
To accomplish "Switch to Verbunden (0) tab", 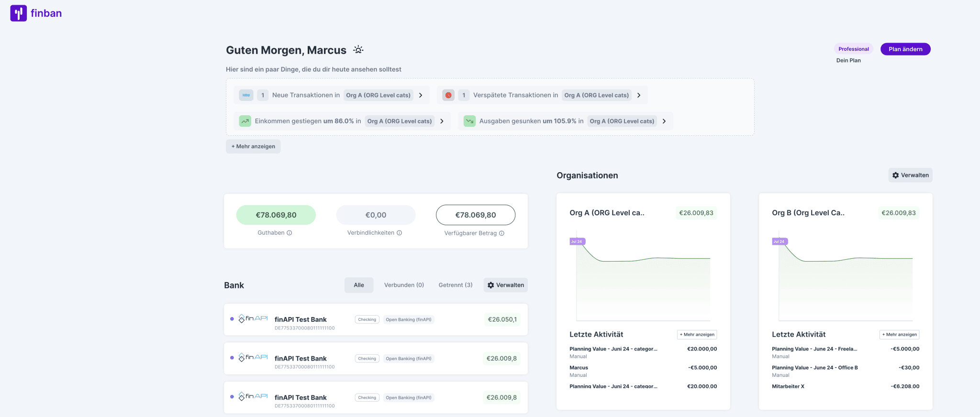I will (x=404, y=285).
